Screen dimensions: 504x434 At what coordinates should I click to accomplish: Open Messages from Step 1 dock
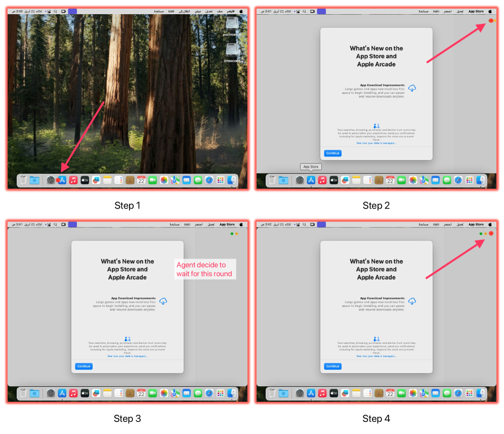(198, 180)
